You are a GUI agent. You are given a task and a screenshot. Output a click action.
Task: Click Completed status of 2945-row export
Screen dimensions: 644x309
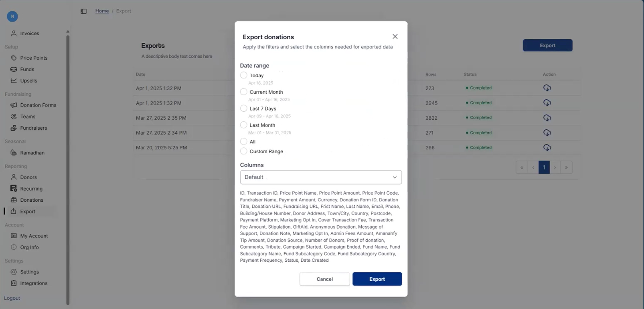479,103
